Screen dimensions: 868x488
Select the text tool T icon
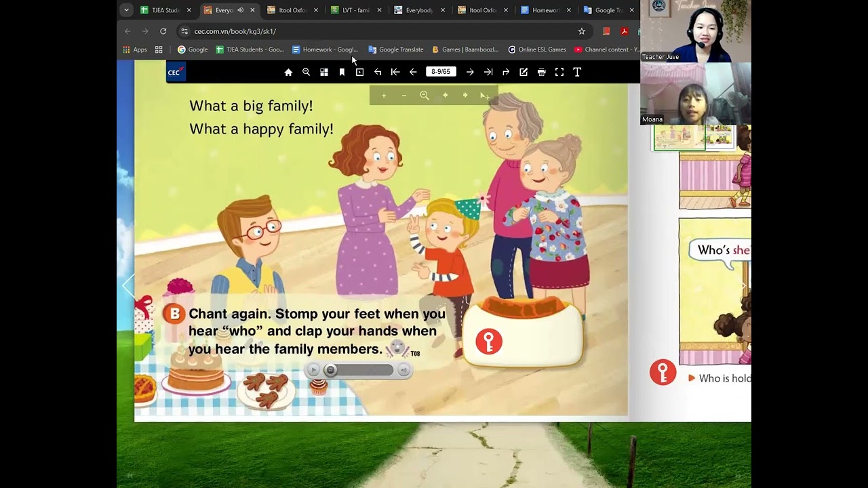coord(577,72)
